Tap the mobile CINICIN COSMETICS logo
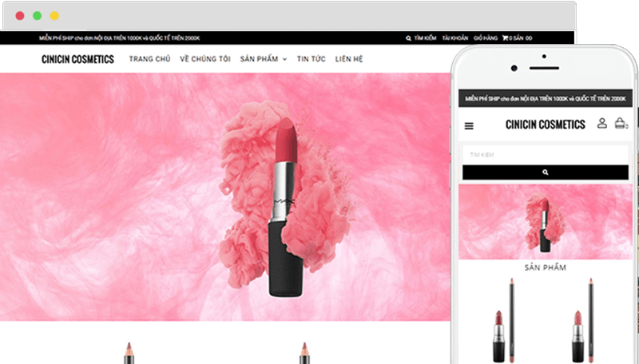 [x=545, y=125]
